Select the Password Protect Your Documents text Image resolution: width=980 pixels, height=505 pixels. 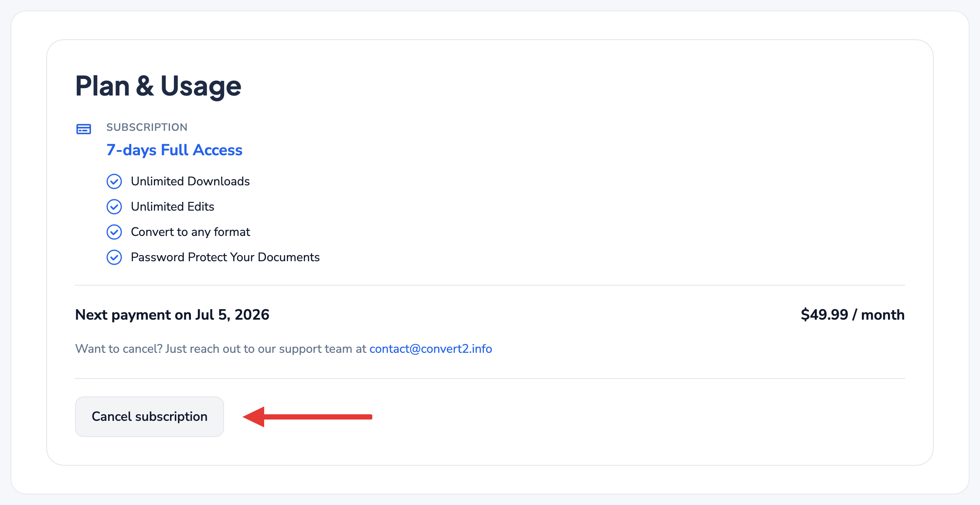pyautogui.click(x=225, y=257)
